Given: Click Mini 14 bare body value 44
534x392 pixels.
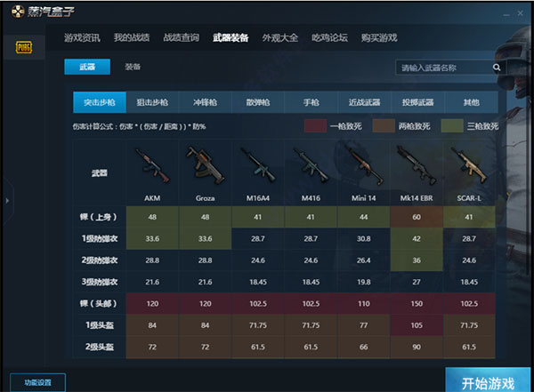Looking at the screenshot, I should (364, 217).
